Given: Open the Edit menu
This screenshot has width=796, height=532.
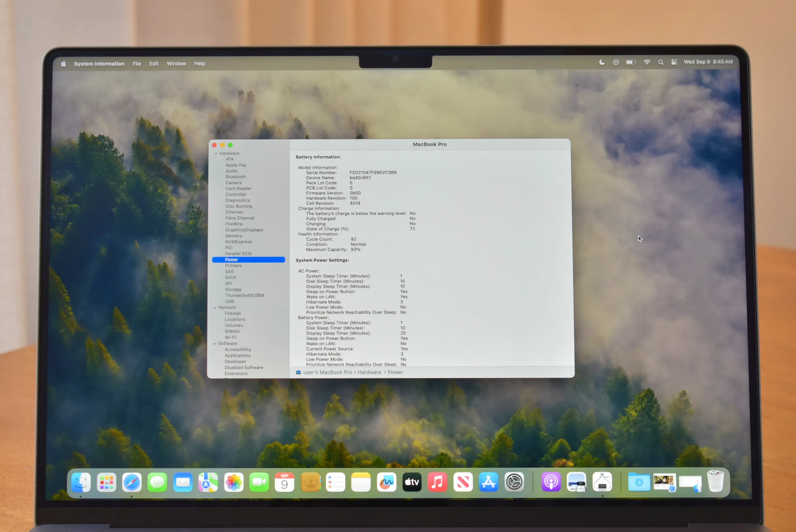Looking at the screenshot, I should tap(154, 64).
